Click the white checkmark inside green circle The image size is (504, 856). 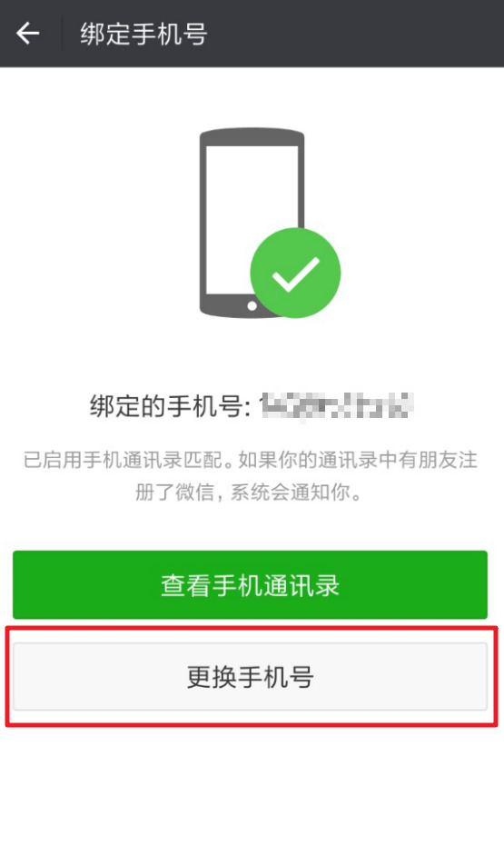click(296, 274)
